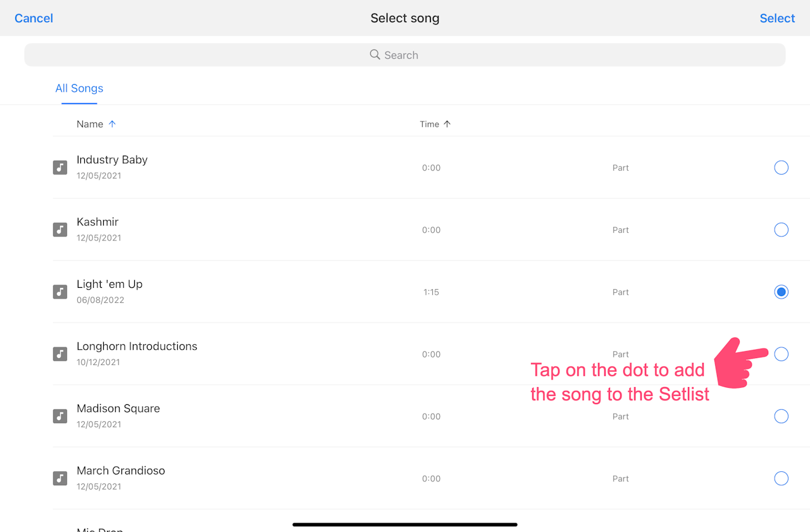Tap the Kashmir song title

pyautogui.click(x=97, y=222)
